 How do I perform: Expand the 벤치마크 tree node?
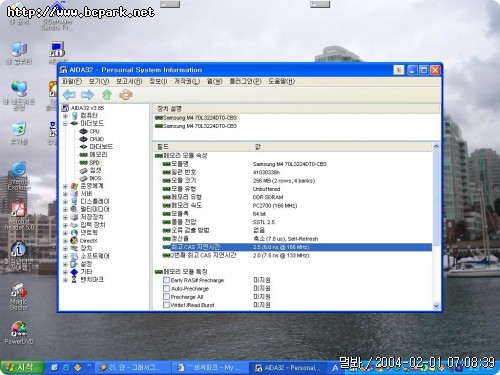(65, 279)
